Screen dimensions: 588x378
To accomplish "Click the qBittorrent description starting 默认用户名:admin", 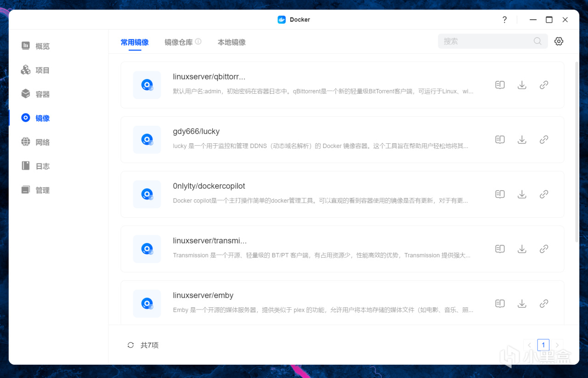I will coord(323,91).
